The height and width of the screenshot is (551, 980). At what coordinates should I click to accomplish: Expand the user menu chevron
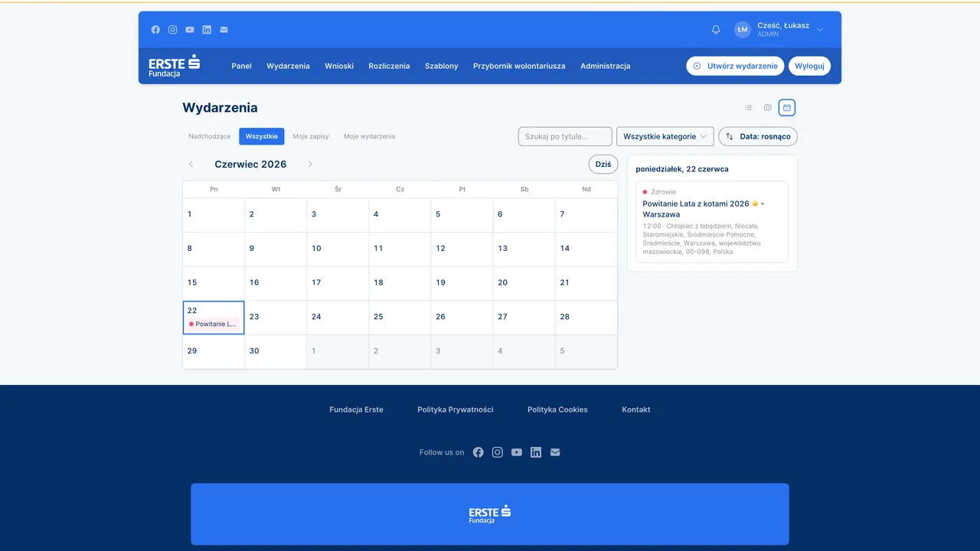(x=820, y=30)
